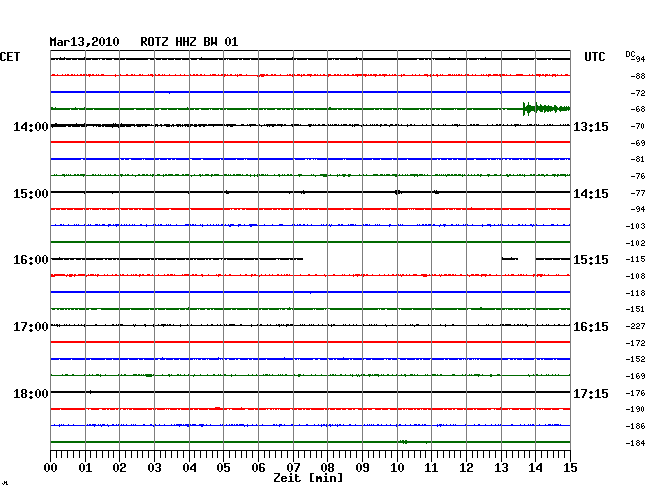Viewport: 650px width, 494px height.
Task: Select the DC value -115
Action: click(x=635, y=259)
